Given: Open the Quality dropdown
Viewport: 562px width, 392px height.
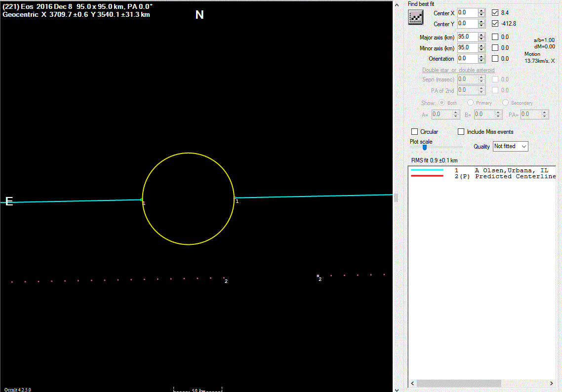Looking at the screenshot, I should pos(510,146).
